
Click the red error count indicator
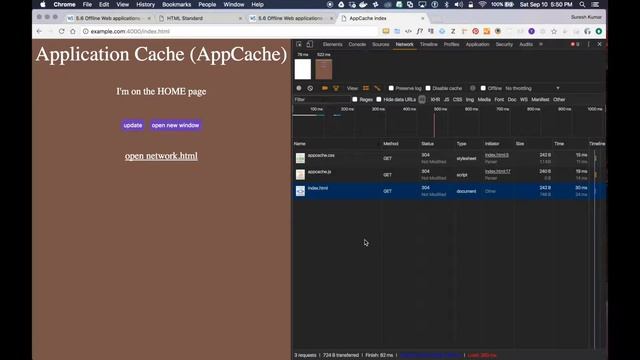[x=575, y=44]
